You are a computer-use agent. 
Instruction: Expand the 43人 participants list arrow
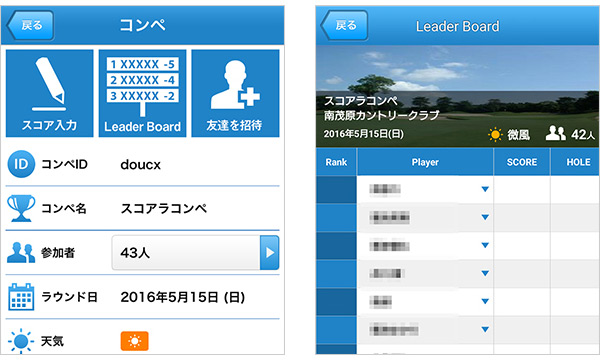coord(269,253)
